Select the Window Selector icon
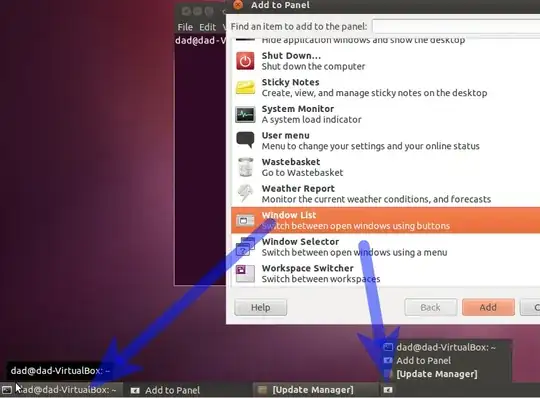Screen dimensions: 540x398 tap(245, 247)
